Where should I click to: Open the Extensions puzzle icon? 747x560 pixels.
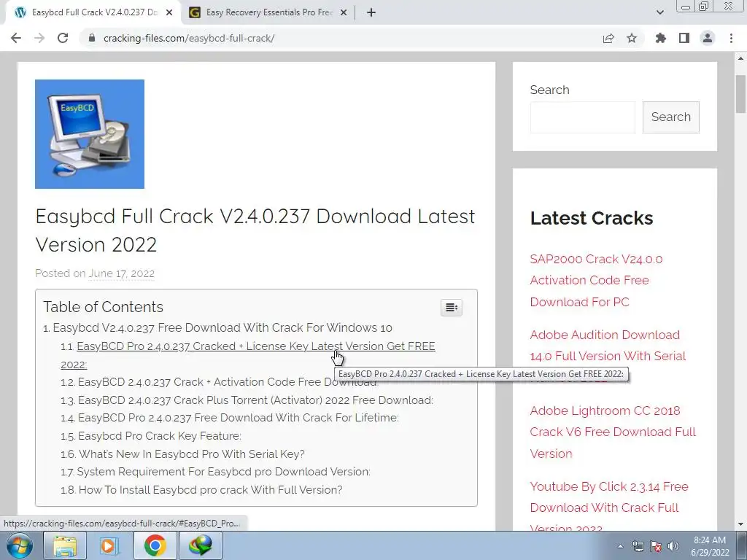tap(660, 38)
